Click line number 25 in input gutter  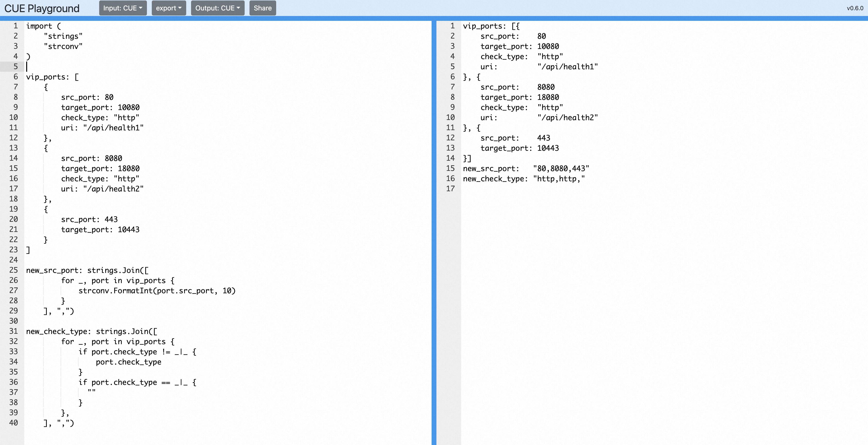[14, 270]
